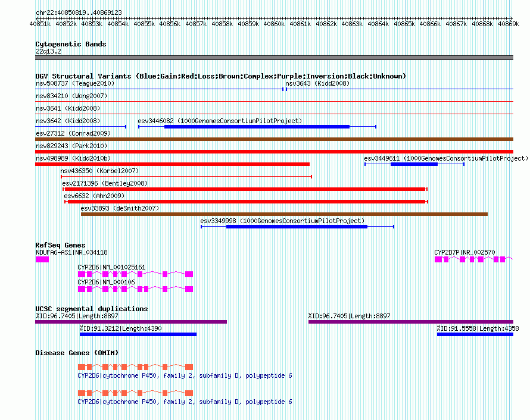
Task: Select the esv3349998 variant label
Action: click(282, 221)
